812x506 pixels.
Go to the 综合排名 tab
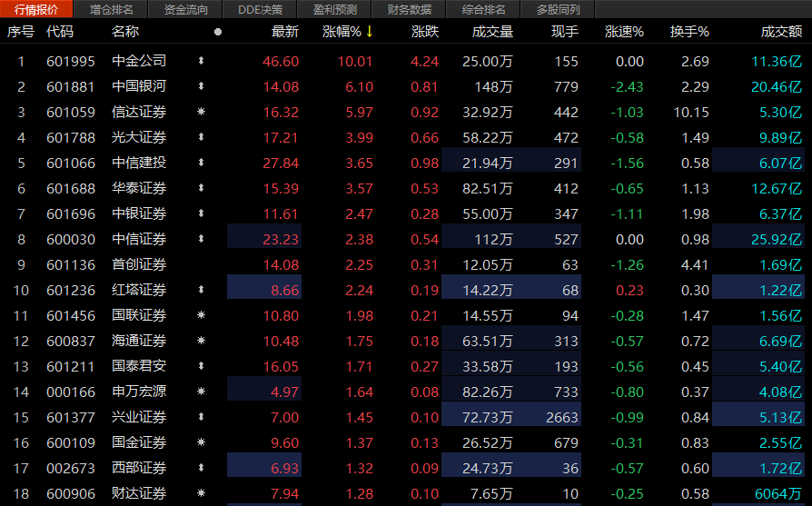[x=484, y=10]
